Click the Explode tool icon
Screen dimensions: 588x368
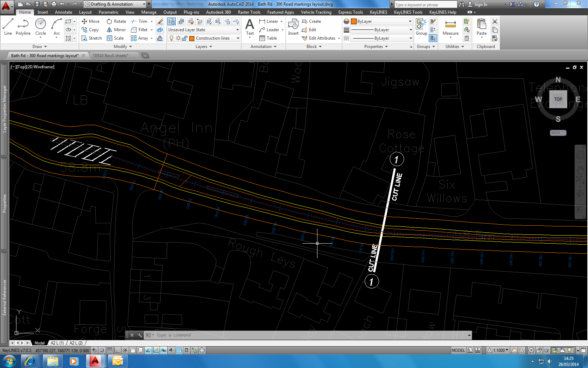tap(160, 30)
